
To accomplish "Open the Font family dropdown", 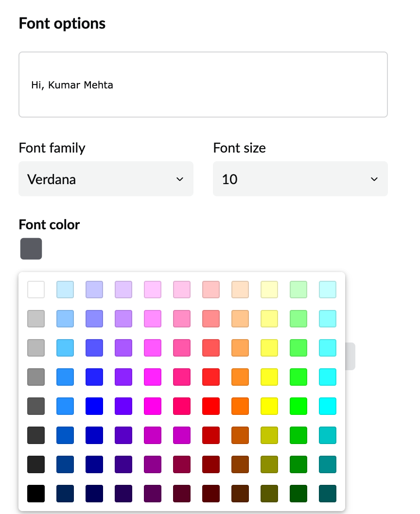I will click(106, 179).
